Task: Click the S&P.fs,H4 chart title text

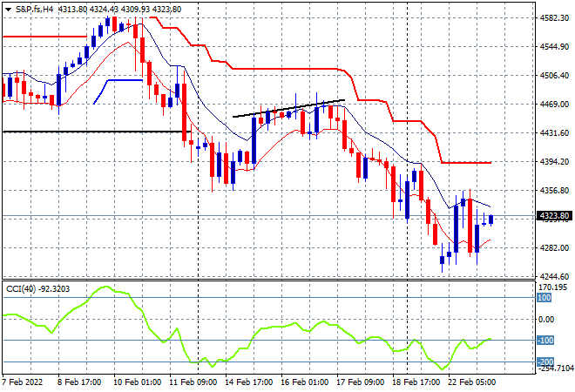Action: tap(34, 10)
